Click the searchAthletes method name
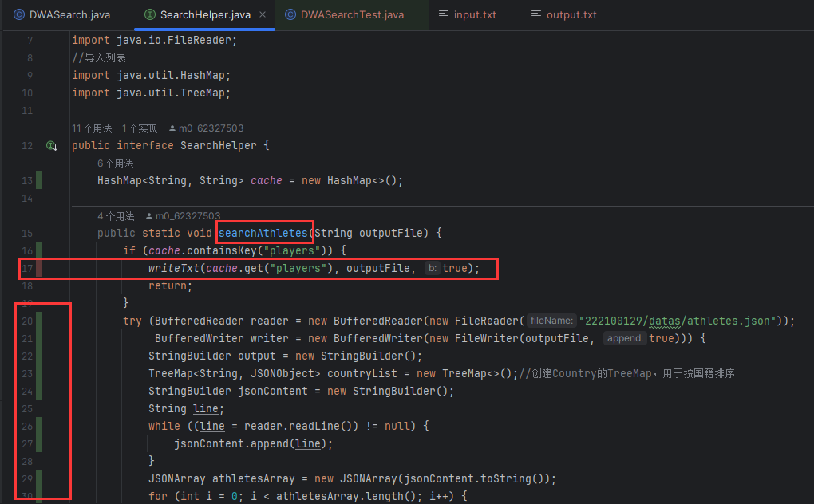The image size is (814, 504). 263,233
